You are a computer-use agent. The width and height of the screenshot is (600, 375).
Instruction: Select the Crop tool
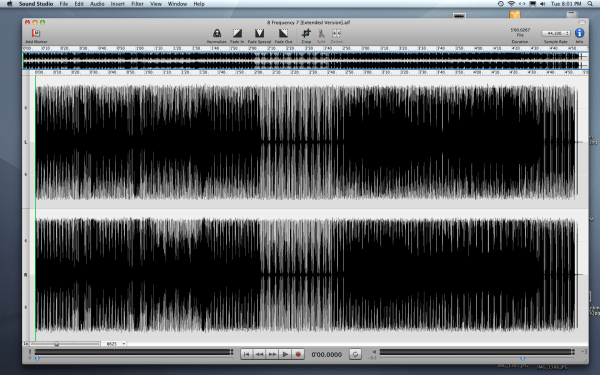pyautogui.click(x=306, y=33)
